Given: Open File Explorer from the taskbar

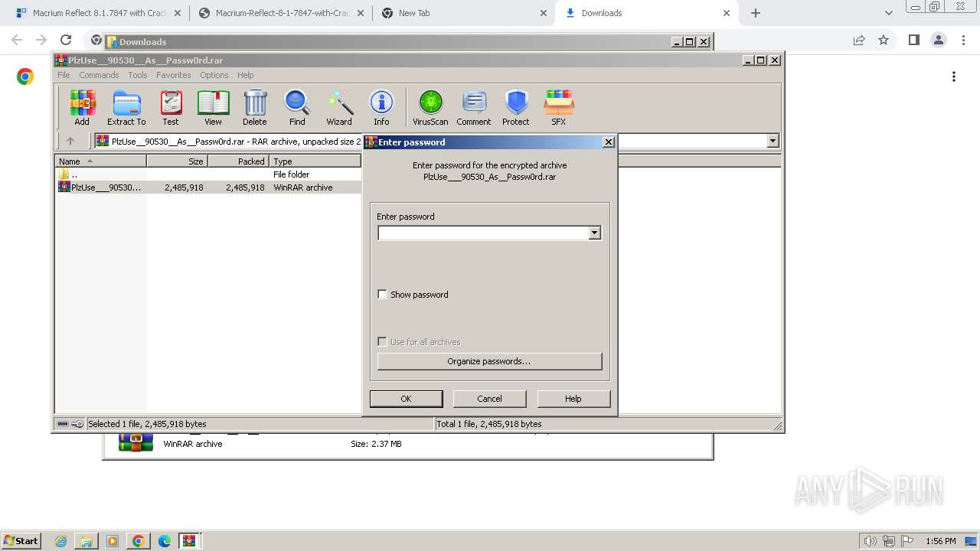Looking at the screenshot, I should click(x=87, y=541).
